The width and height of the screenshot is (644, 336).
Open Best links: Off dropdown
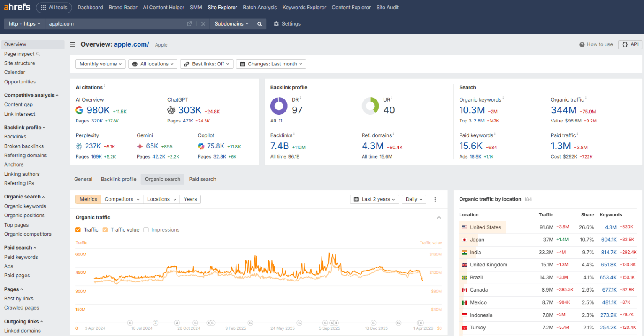(x=207, y=64)
